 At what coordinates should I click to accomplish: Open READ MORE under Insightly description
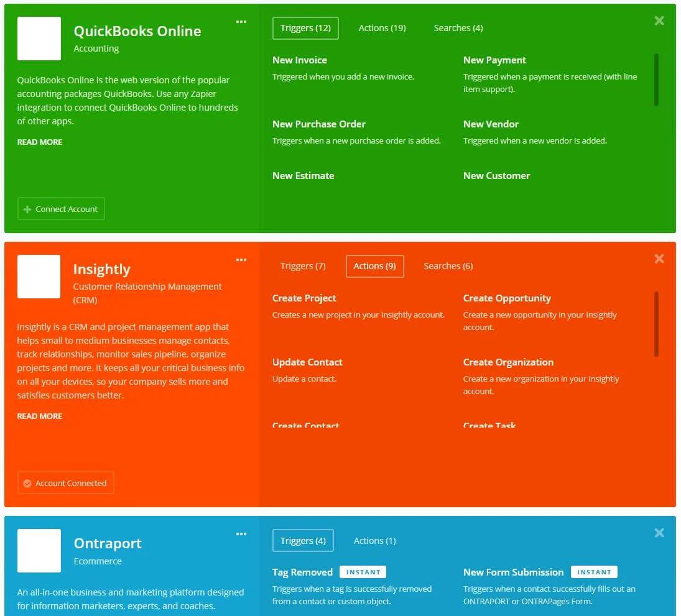point(40,416)
